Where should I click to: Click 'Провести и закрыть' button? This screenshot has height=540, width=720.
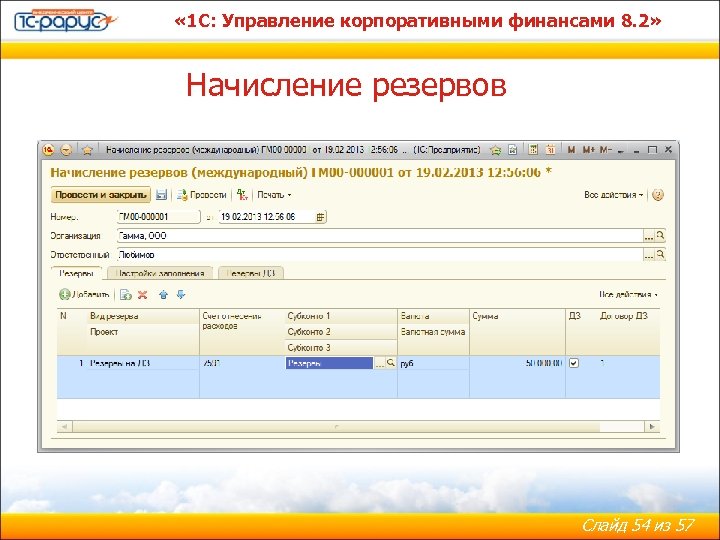click(x=101, y=195)
